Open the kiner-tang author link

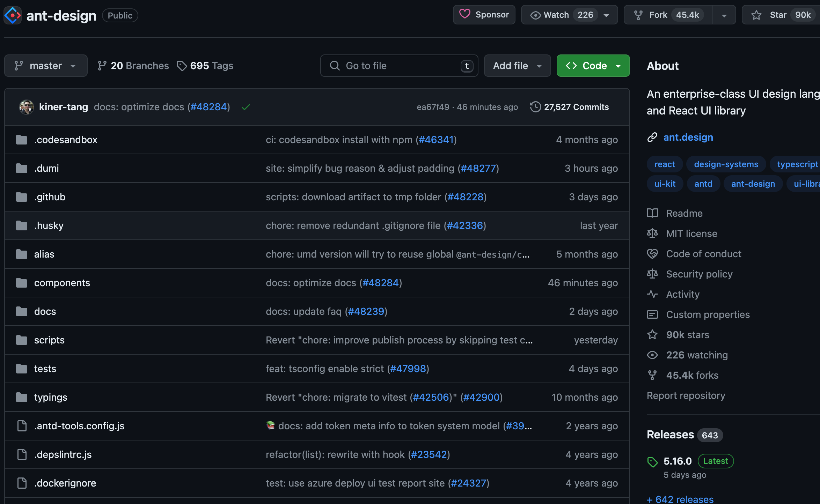pos(64,107)
